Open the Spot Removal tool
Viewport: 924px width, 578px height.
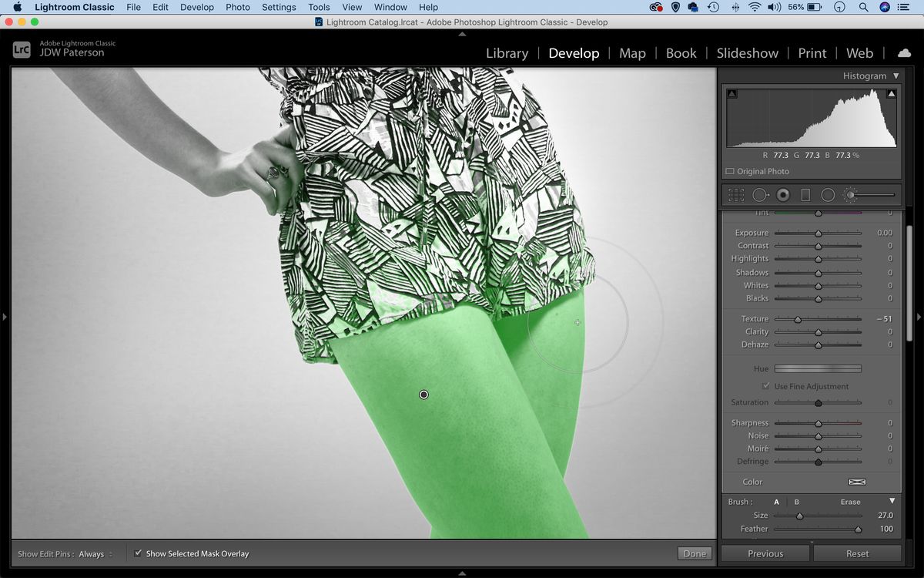coord(761,194)
